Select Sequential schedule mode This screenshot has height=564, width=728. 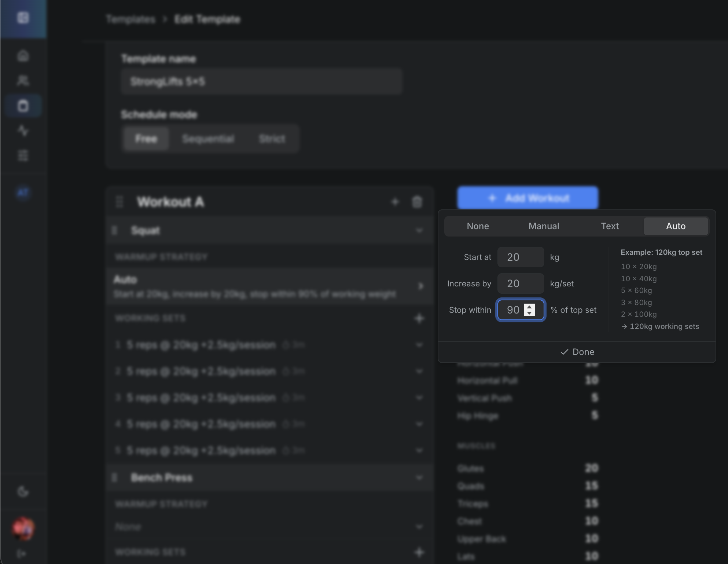208,139
